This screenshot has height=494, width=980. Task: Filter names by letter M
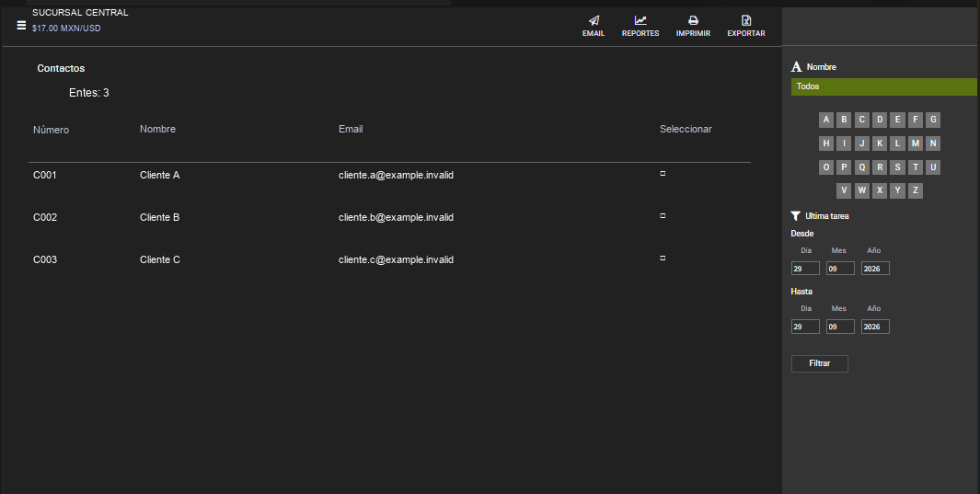915,144
